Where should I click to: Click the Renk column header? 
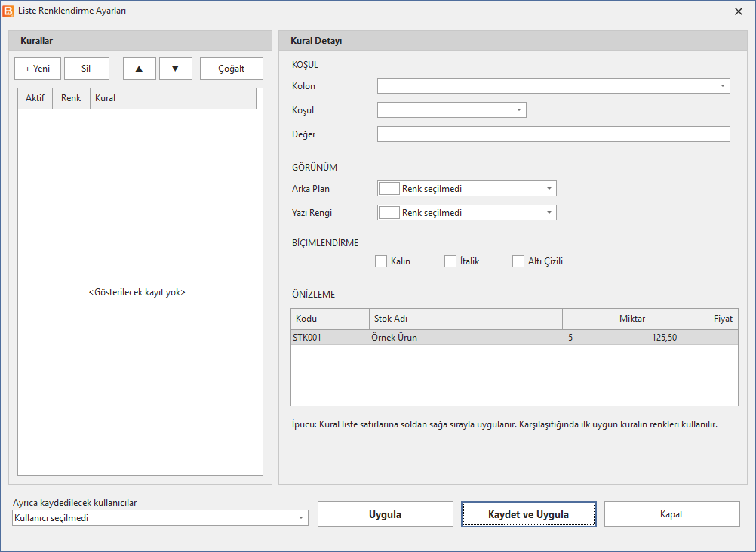point(72,98)
